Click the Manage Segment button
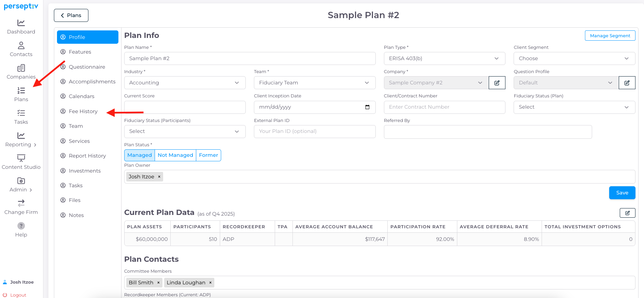 610,36
